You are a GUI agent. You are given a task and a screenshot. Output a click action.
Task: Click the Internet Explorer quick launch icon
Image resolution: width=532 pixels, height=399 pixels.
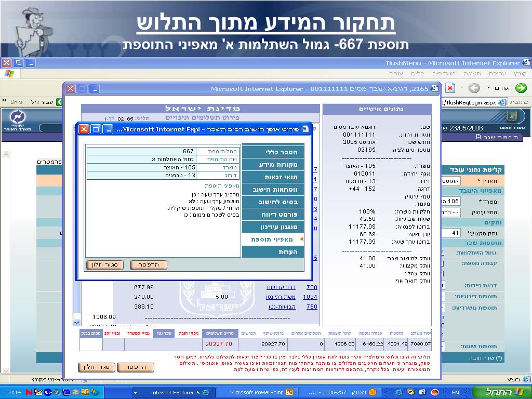tap(398, 393)
